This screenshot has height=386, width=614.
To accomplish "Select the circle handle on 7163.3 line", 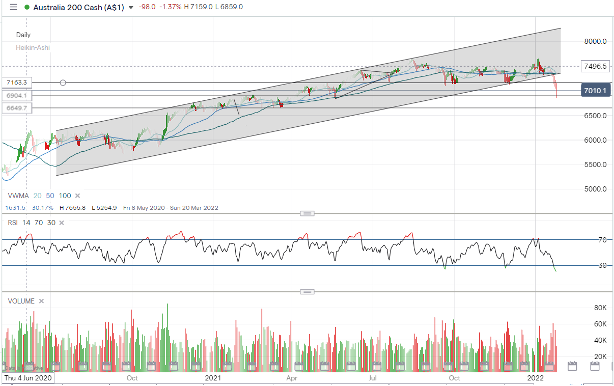I will pyautogui.click(x=63, y=83).
